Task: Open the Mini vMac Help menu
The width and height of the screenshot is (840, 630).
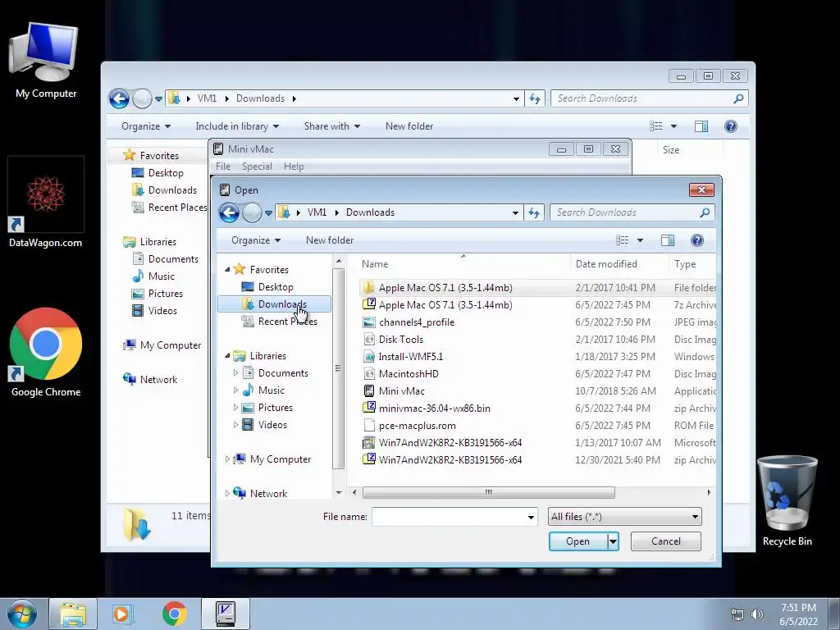Action: pos(294,167)
